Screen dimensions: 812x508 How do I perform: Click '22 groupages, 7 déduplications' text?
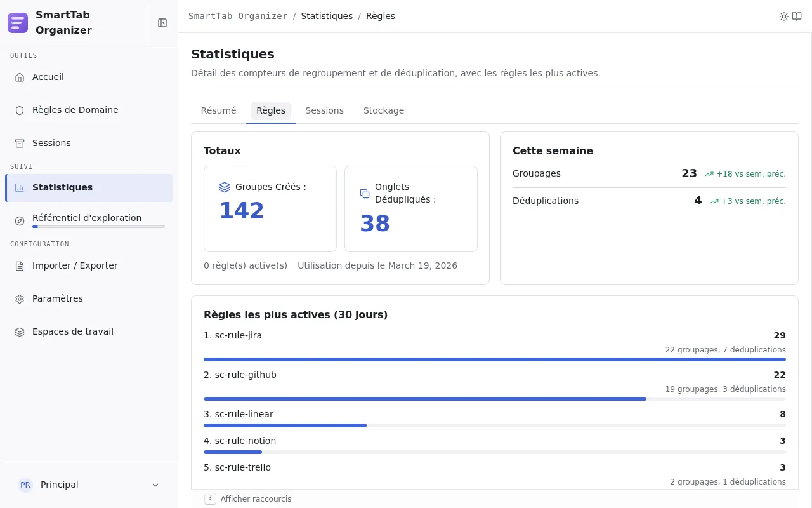[x=726, y=350]
